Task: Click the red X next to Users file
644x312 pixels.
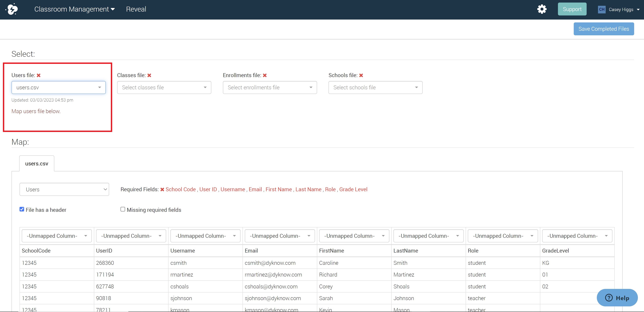Action: coord(39,75)
